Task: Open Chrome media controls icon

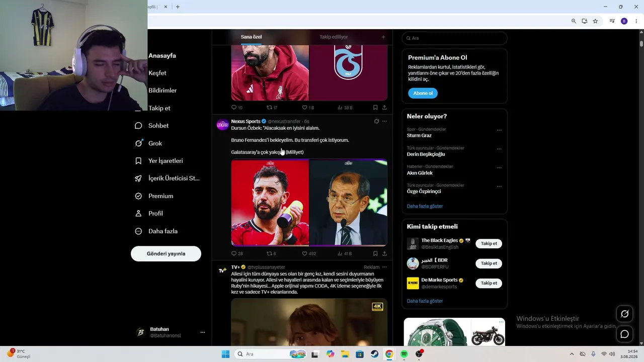Action: (x=612, y=21)
